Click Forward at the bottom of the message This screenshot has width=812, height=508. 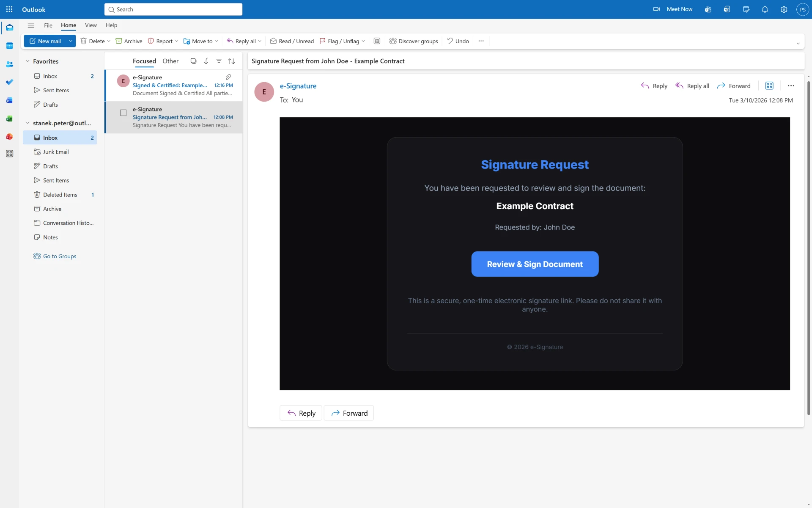tap(349, 413)
